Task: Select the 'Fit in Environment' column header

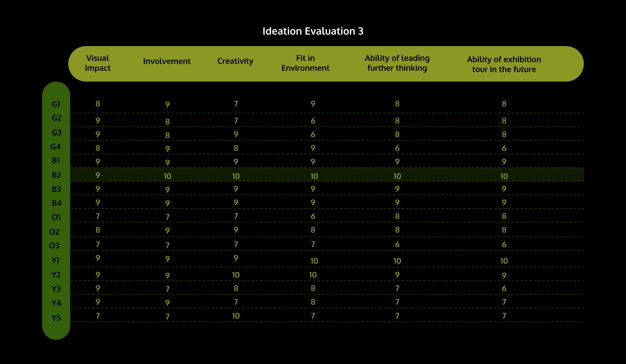Action: tap(305, 63)
